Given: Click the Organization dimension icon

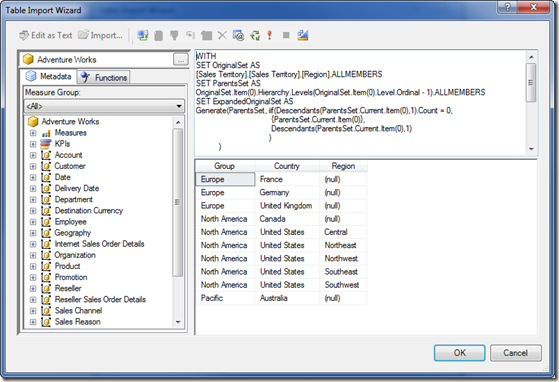Looking at the screenshot, I should 46,255.
